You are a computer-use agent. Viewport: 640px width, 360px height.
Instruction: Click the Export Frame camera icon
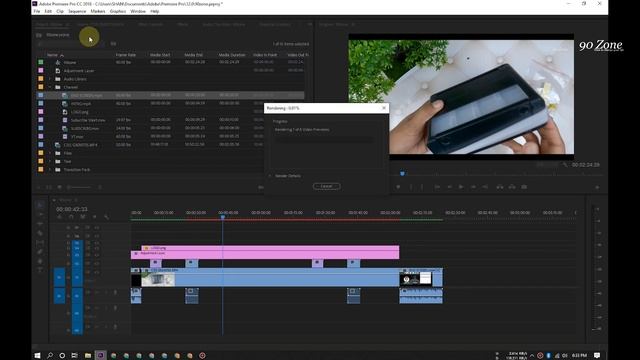tap(524, 187)
